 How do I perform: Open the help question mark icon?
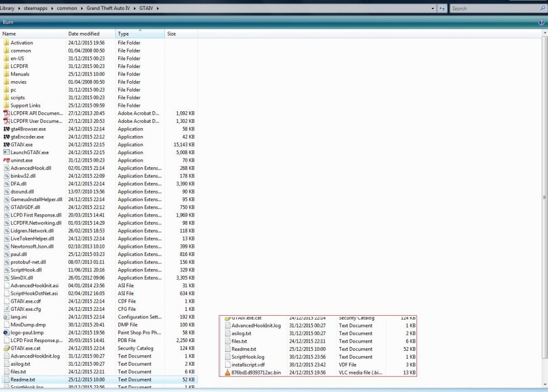(x=541, y=22)
